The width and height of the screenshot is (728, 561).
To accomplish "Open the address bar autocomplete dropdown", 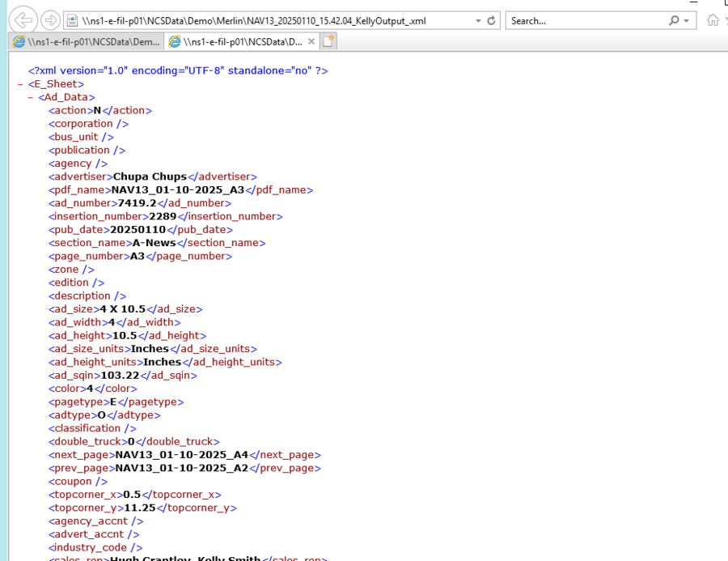I will (x=478, y=20).
